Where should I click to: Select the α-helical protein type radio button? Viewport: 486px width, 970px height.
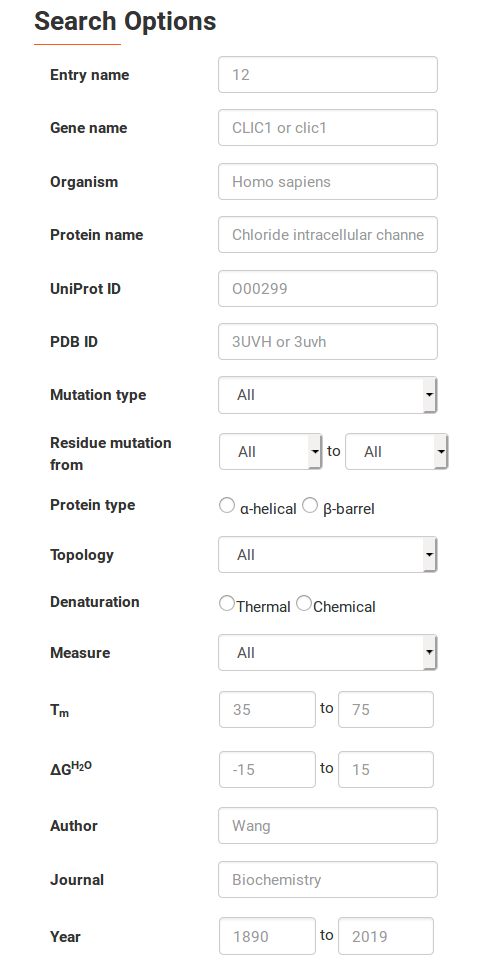(x=227, y=505)
